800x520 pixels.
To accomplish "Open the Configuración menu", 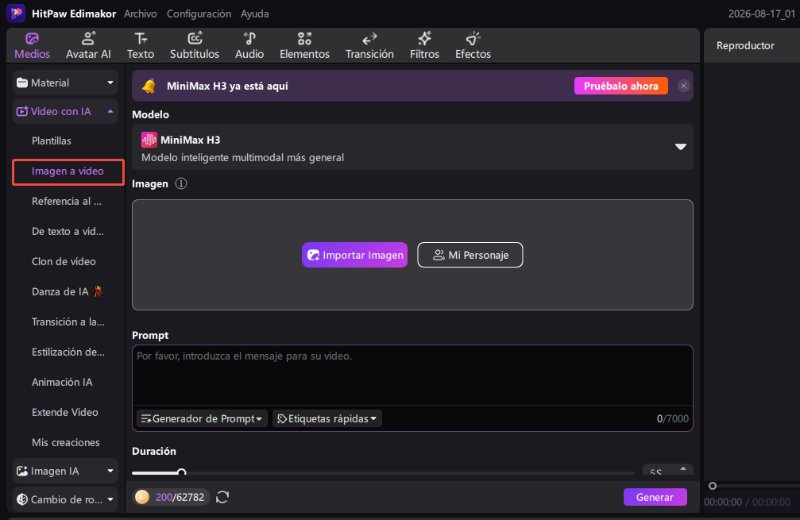I will pos(198,14).
